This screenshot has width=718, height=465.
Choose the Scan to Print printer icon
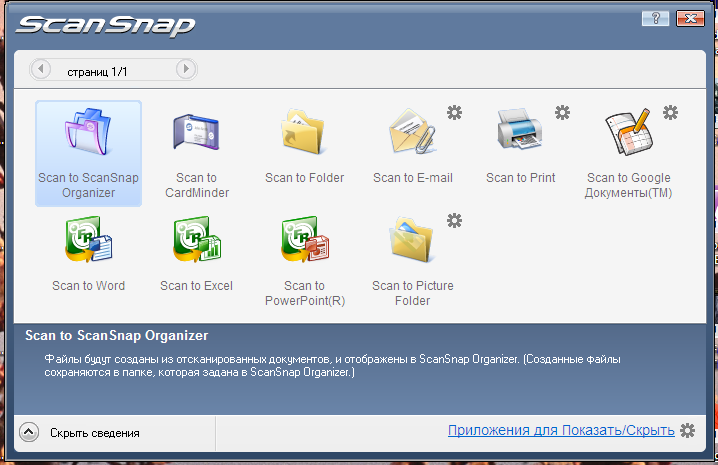[521, 129]
